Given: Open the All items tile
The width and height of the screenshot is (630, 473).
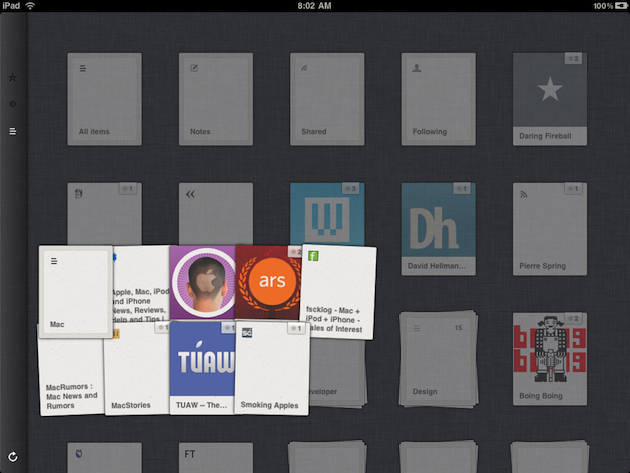Looking at the screenshot, I should point(104,98).
